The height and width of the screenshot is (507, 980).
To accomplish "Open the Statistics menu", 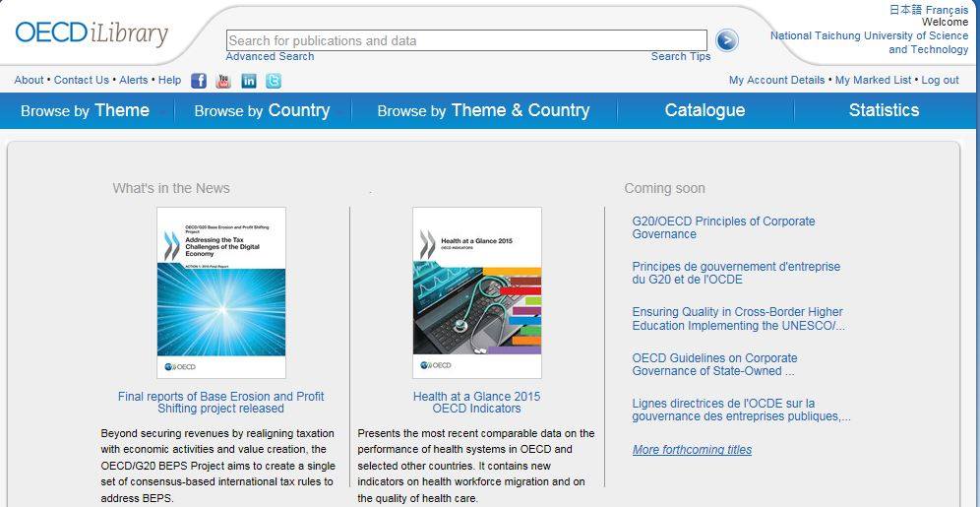I will pyautogui.click(x=884, y=110).
